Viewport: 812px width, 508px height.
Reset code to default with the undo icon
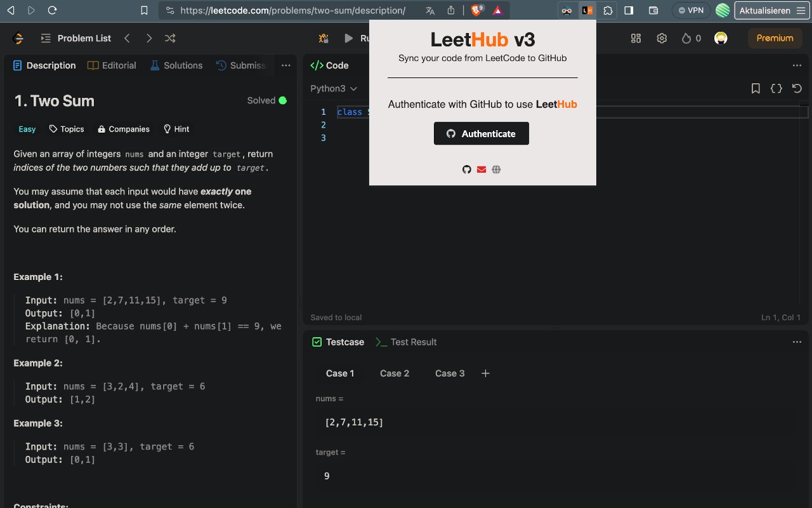tap(797, 89)
